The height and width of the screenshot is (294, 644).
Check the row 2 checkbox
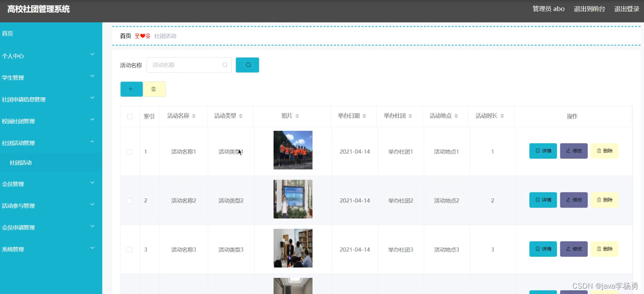click(x=129, y=201)
